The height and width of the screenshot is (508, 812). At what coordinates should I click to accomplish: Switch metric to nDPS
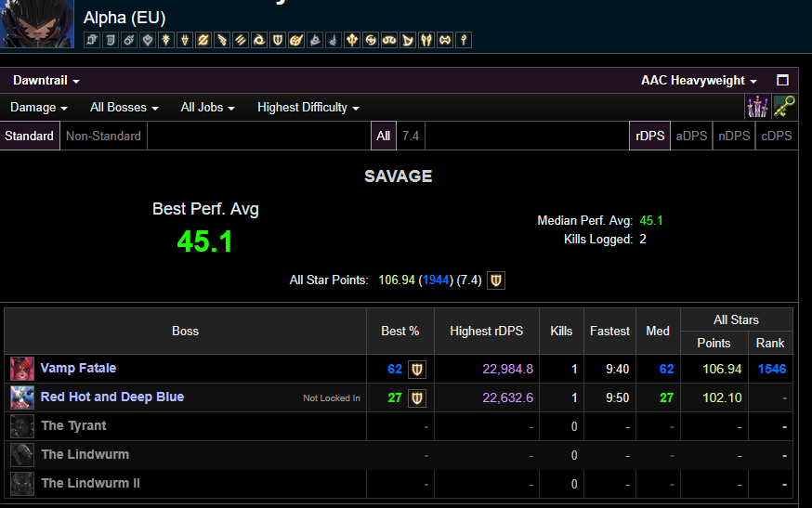click(x=734, y=136)
